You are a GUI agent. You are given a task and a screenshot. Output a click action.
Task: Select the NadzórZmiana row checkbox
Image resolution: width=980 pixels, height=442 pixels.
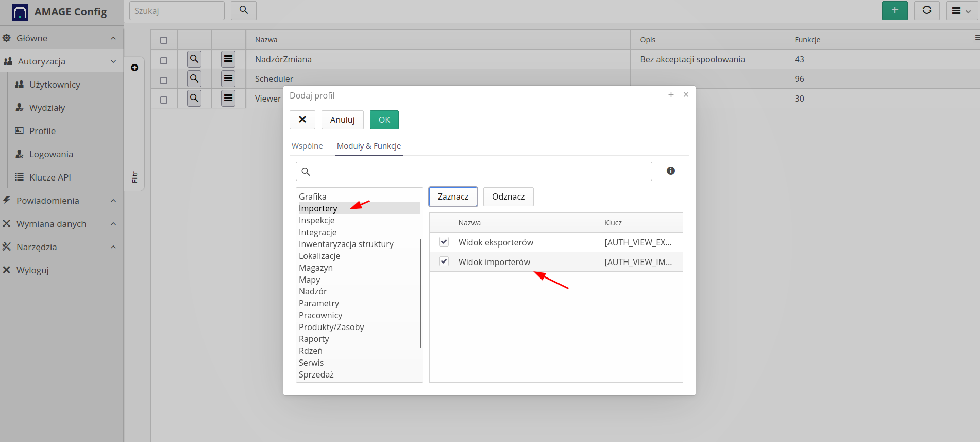[164, 60]
